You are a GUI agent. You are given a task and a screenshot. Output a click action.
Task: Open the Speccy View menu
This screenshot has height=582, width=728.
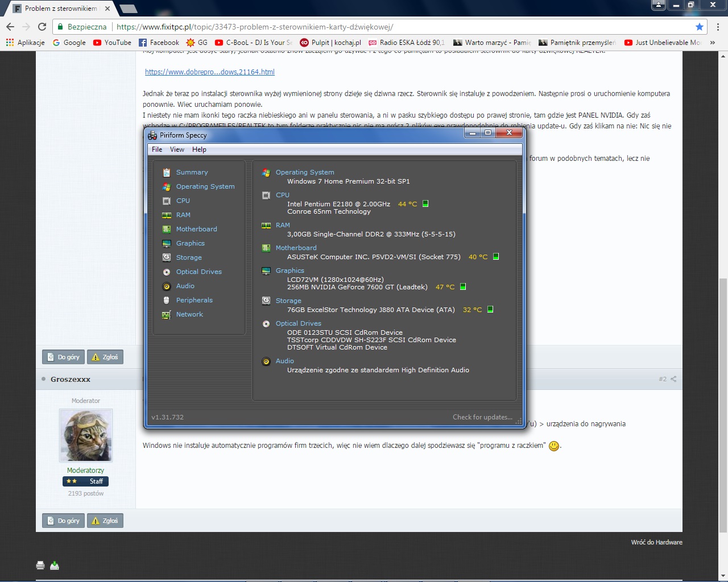coord(177,149)
